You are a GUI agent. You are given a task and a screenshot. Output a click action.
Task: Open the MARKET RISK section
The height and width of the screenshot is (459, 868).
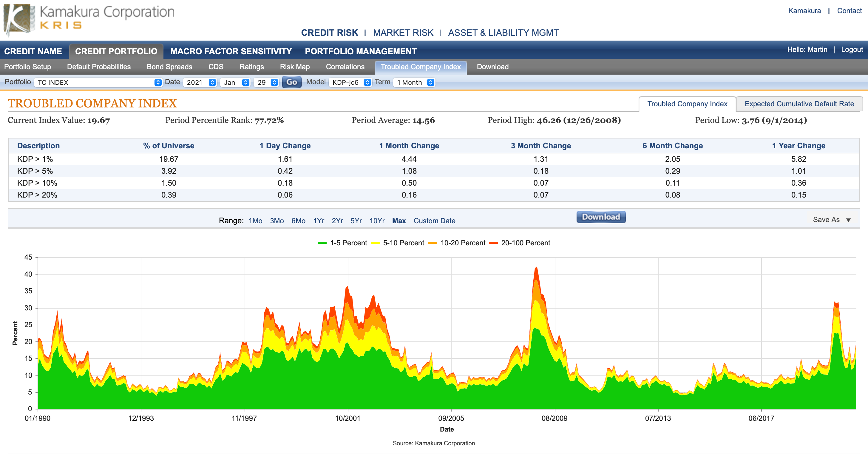(403, 33)
